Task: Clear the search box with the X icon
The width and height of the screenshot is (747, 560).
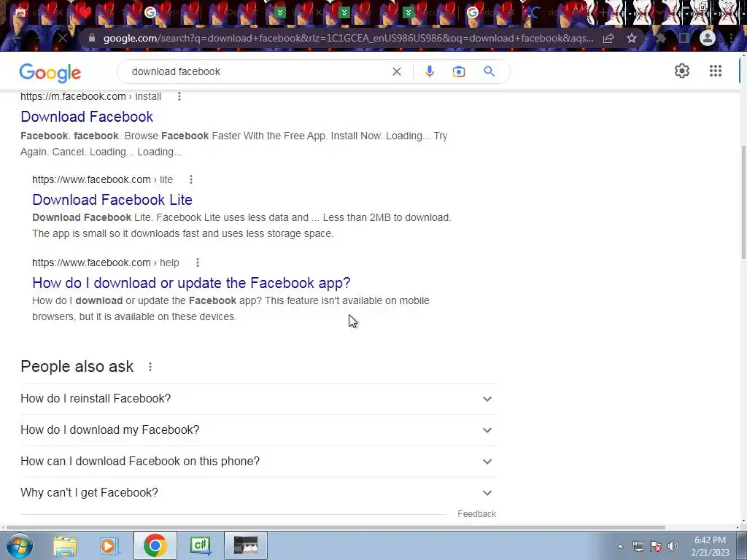Action: (x=396, y=71)
